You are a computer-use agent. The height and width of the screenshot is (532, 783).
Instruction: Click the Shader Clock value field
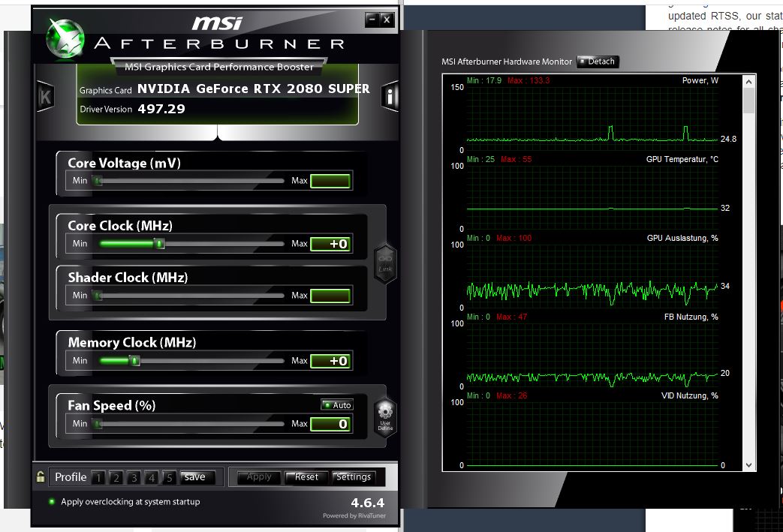click(330, 296)
